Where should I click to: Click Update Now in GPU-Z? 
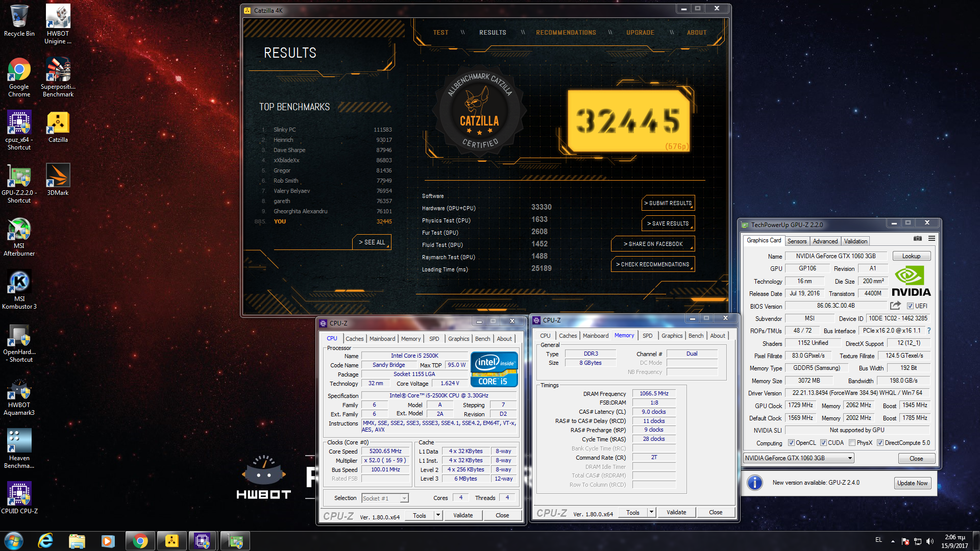912,483
